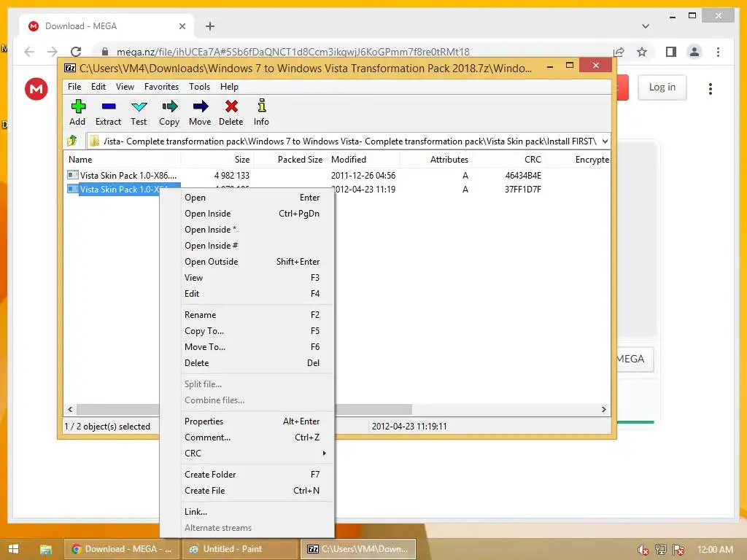Open the Favorites menu
The image size is (747, 560).
point(161,87)
